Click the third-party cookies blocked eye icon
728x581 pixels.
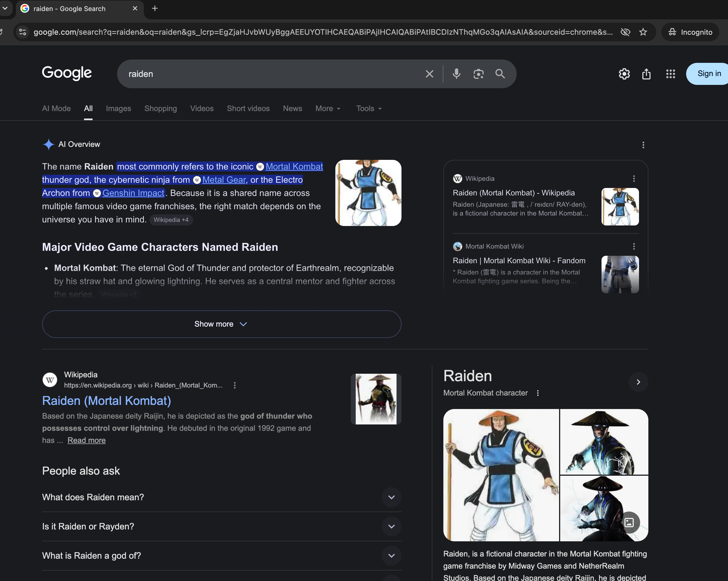click(x=625, y=32)
